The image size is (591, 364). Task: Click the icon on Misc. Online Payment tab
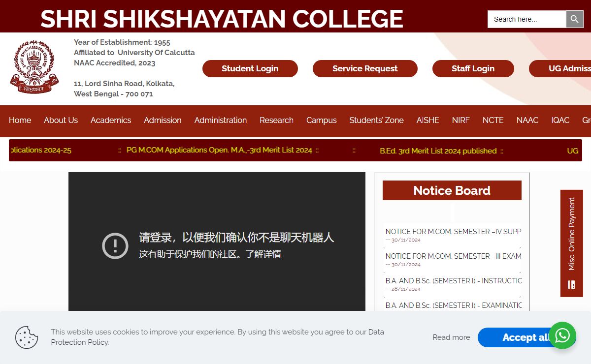[x=571, y=284]
